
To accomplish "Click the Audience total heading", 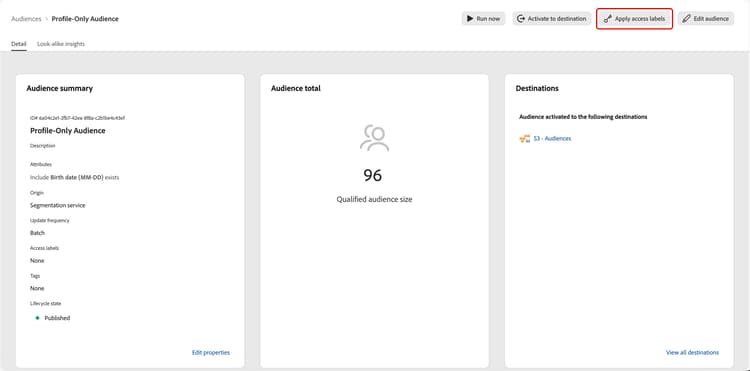I will [296, 88].
